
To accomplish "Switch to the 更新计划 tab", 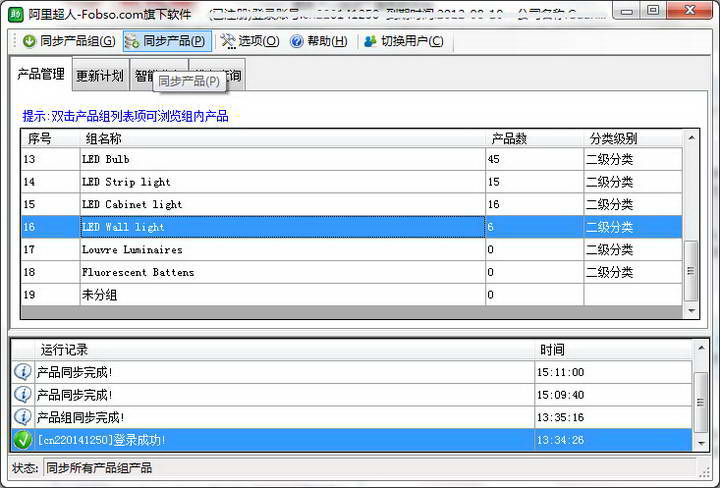I will (x=100, y=76).
